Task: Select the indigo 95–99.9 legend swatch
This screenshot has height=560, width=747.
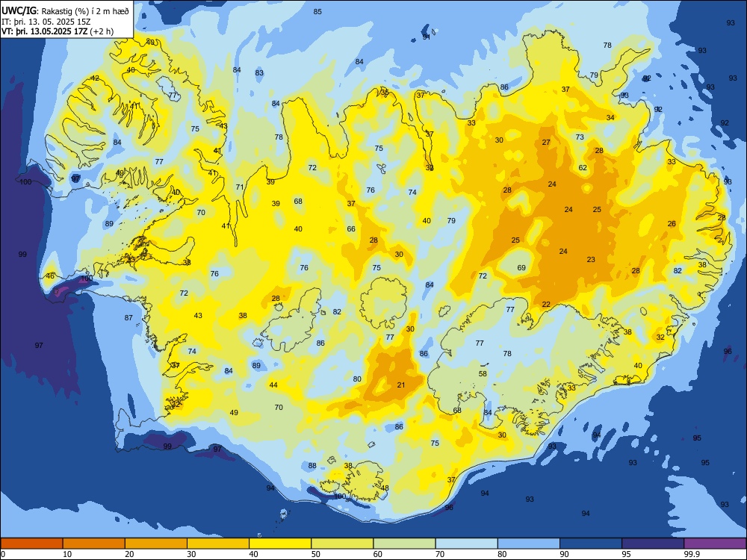Action: 653,544
